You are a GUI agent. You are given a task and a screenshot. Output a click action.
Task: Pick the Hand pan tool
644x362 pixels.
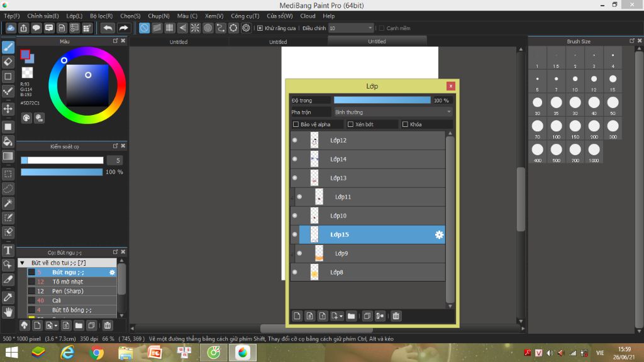[8, 311]
